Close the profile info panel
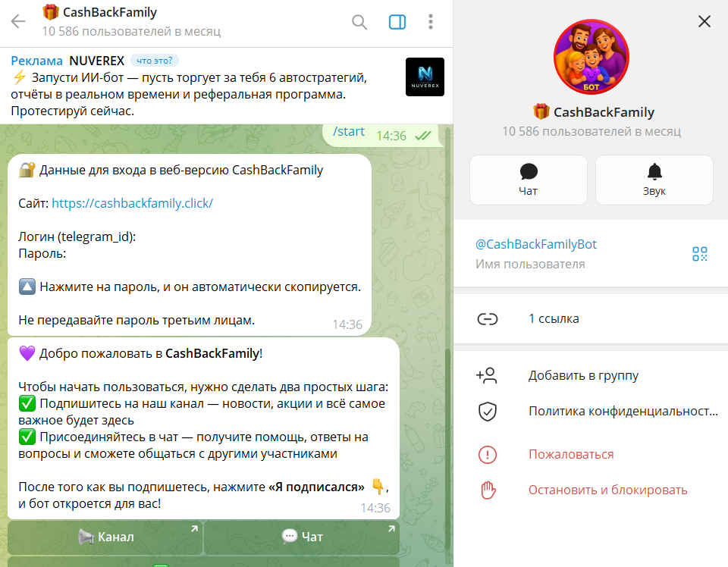The height and width of the screenshot is (567, 728). (704, 21)
